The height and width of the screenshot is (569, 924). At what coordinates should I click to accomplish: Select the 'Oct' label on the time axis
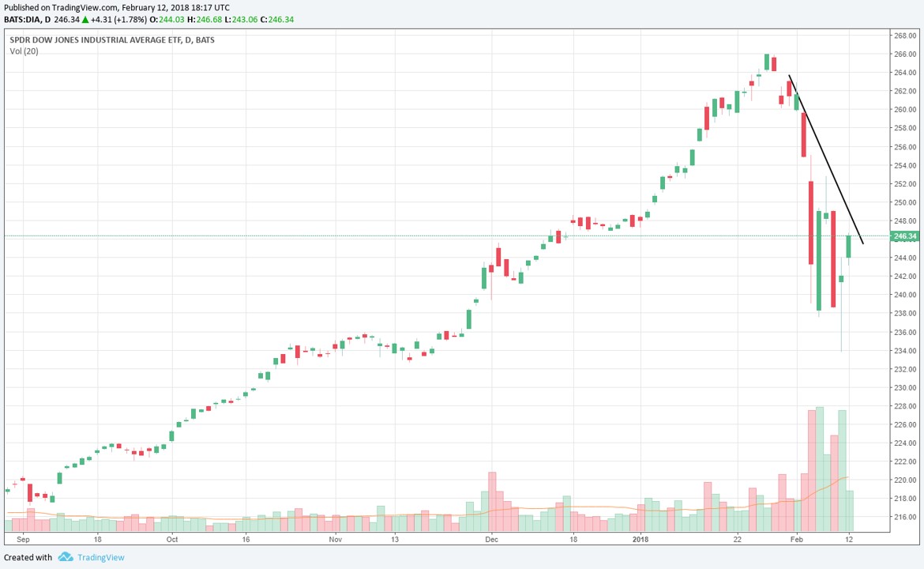(172, 540)
